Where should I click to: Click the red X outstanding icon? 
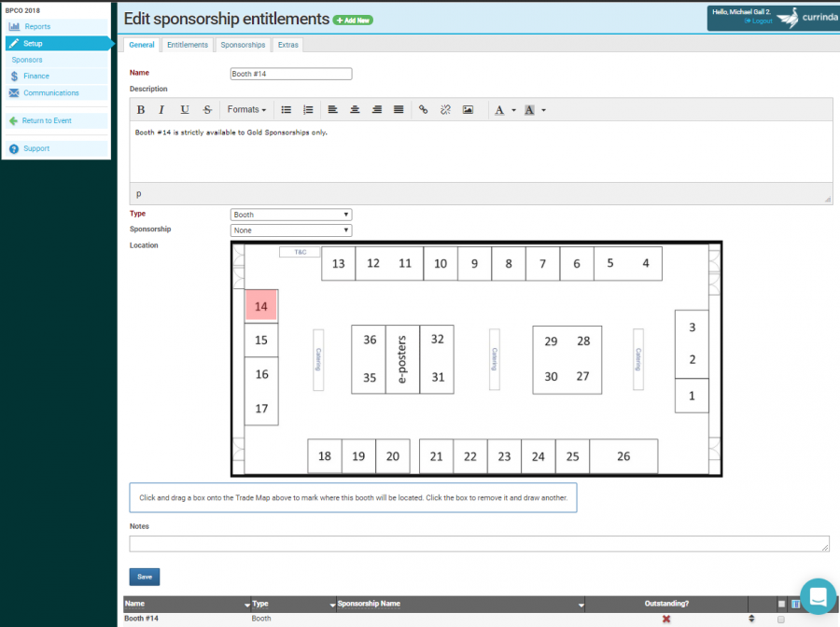(x=666, y=619)
